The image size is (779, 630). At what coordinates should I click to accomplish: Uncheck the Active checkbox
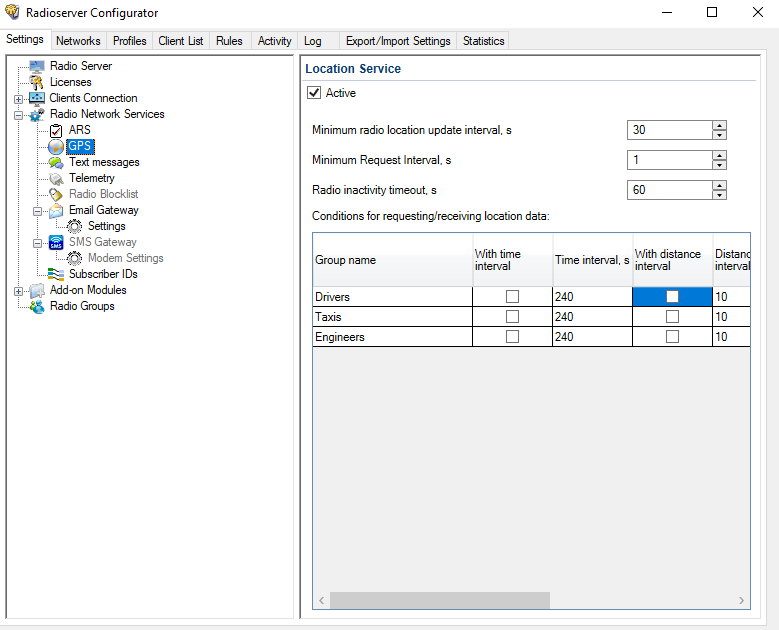pyautogui.click(x=314, y=93)
